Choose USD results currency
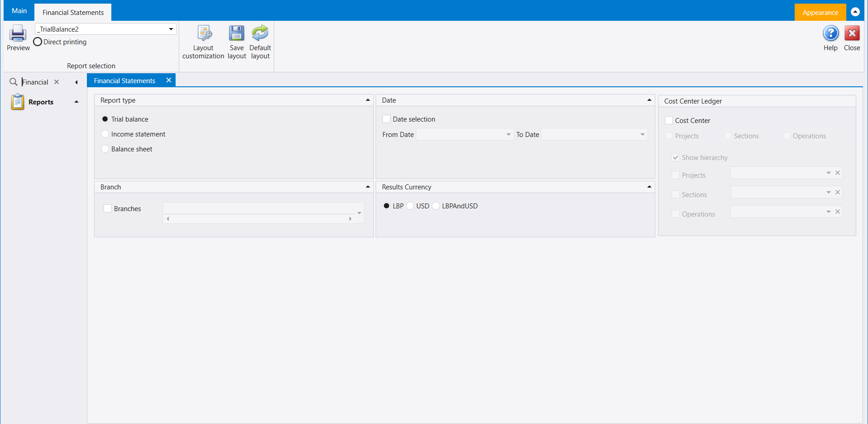This screenshot has height=424, width=868. tap(410, 206)
